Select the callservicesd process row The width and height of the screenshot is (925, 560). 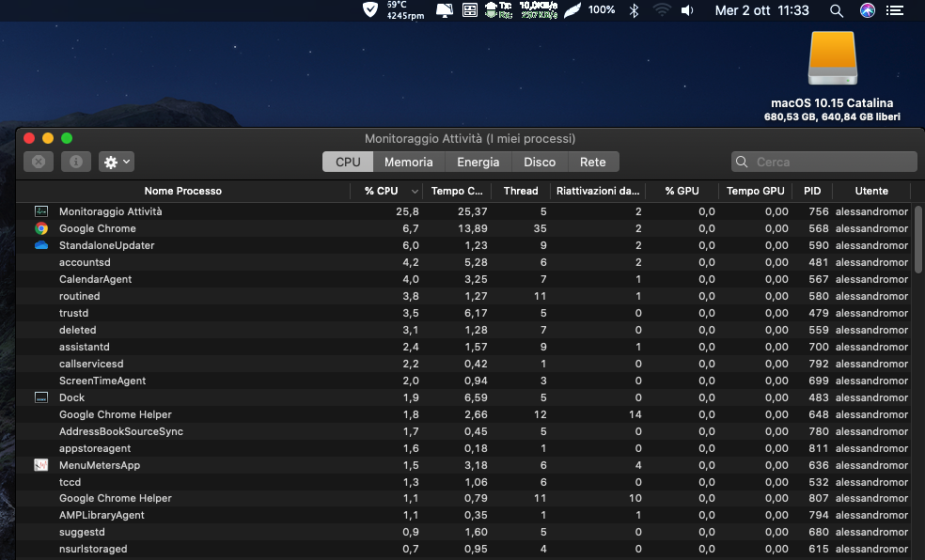tap(465, 364)
